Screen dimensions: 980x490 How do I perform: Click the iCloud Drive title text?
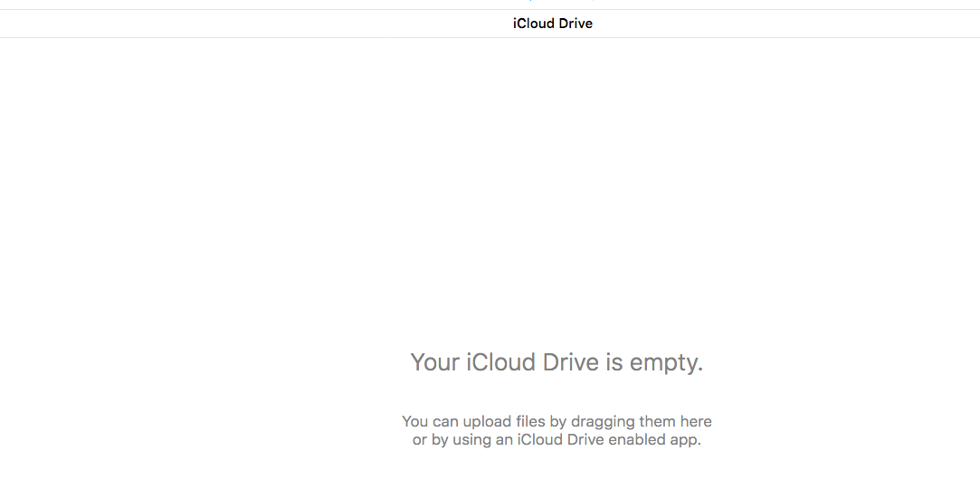(x=553, y=24)
